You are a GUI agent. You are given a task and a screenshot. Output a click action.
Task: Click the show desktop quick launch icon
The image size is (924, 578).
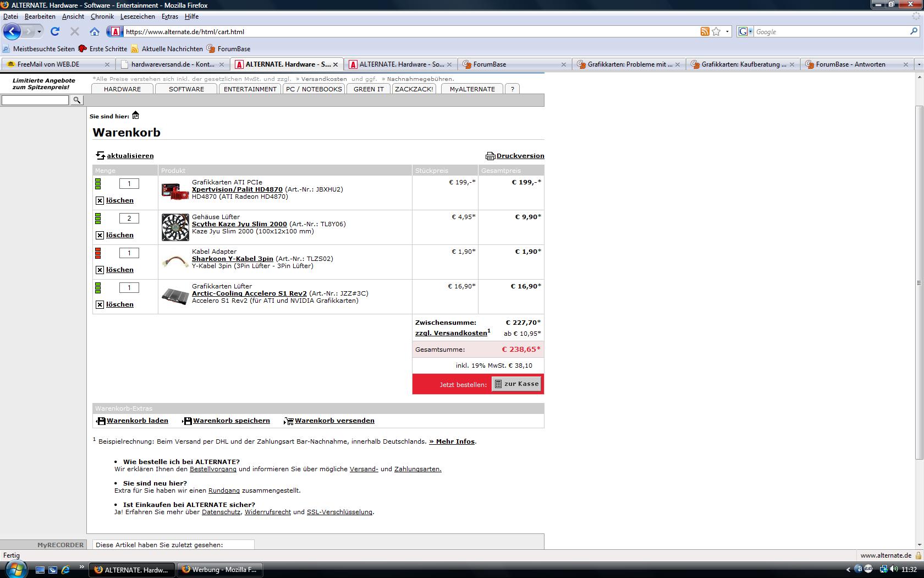tap(40, 570)
